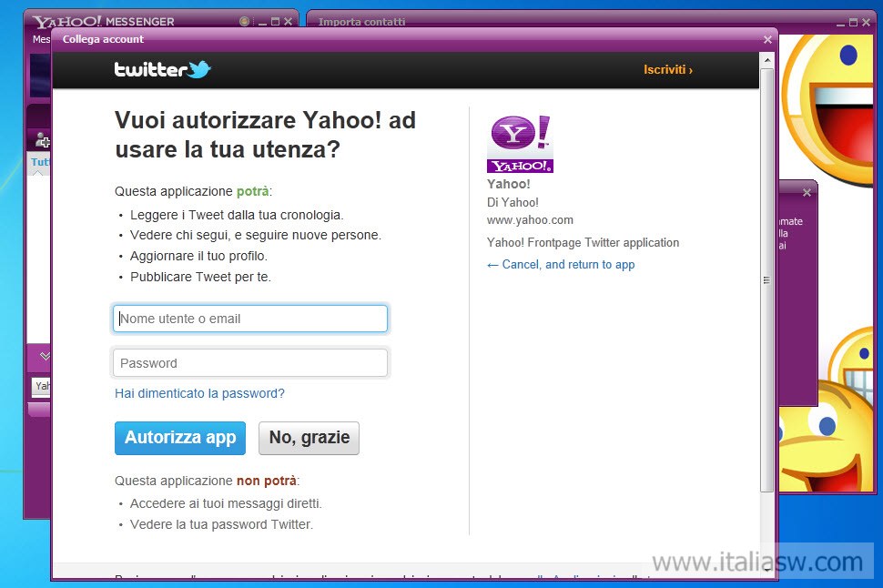
Task: Maximize the Yahoo! Messenger window
Action: (x=276, y=22)
